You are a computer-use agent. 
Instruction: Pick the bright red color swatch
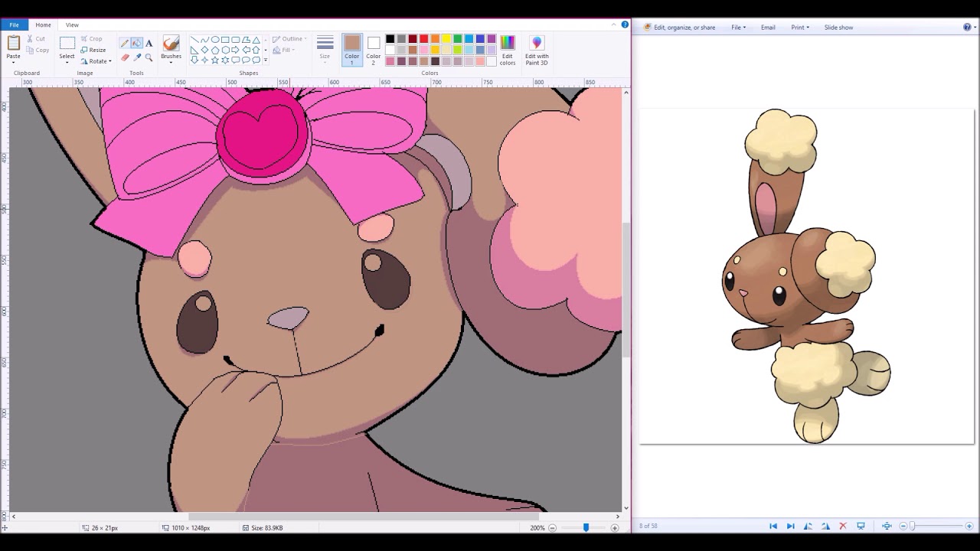[423, 39]
